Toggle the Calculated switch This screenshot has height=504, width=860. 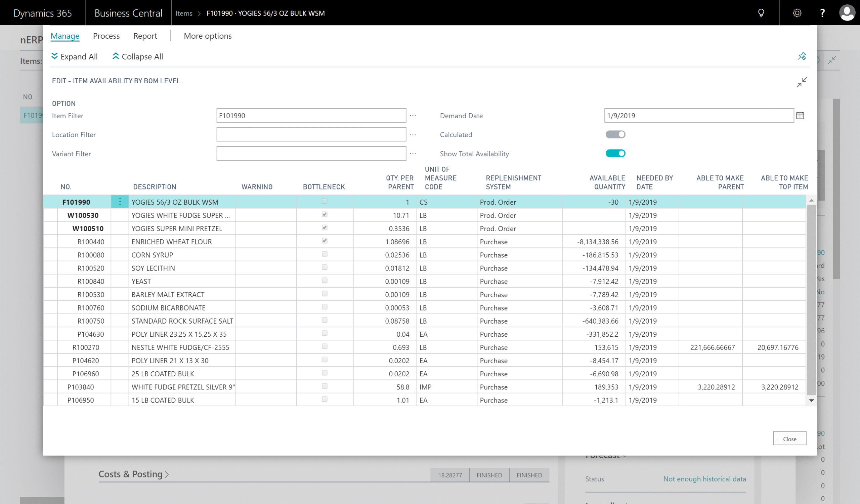coord(615,134)
